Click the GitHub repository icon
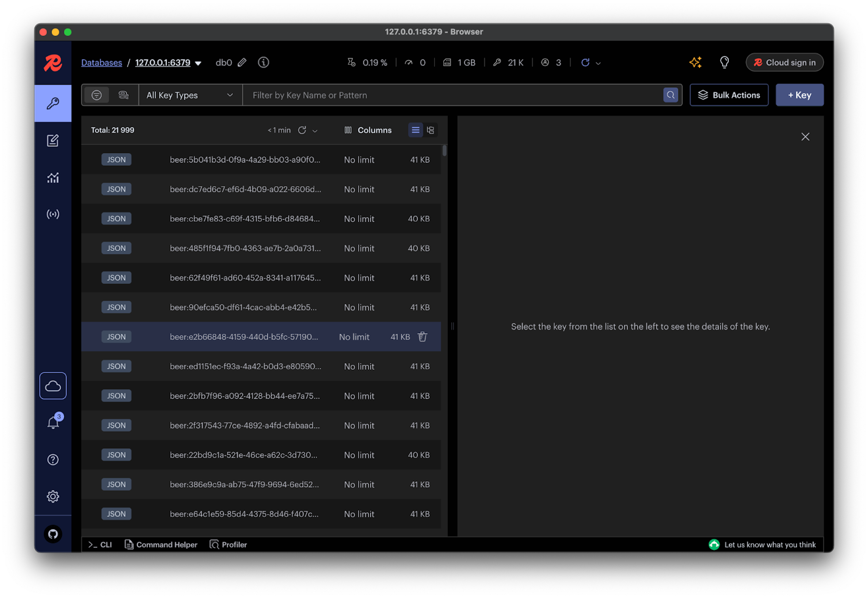The image size is (868, 598). tap(53, 534)
